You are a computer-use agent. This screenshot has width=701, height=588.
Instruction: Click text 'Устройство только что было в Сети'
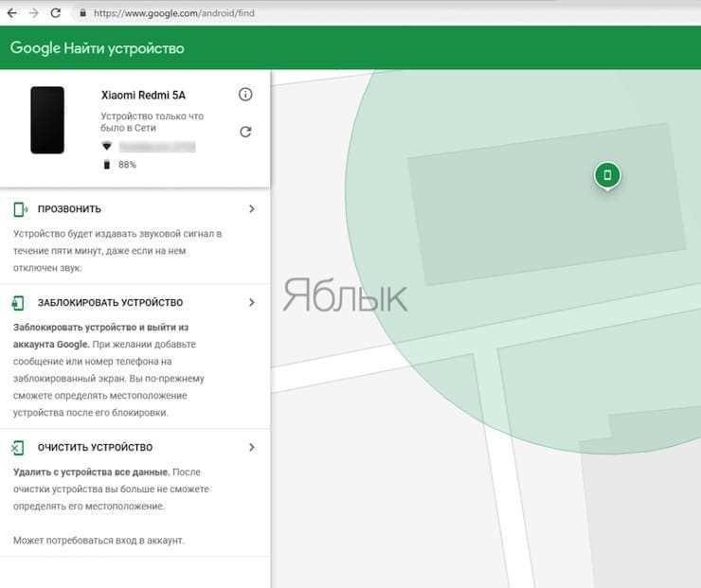coord(152,122)
